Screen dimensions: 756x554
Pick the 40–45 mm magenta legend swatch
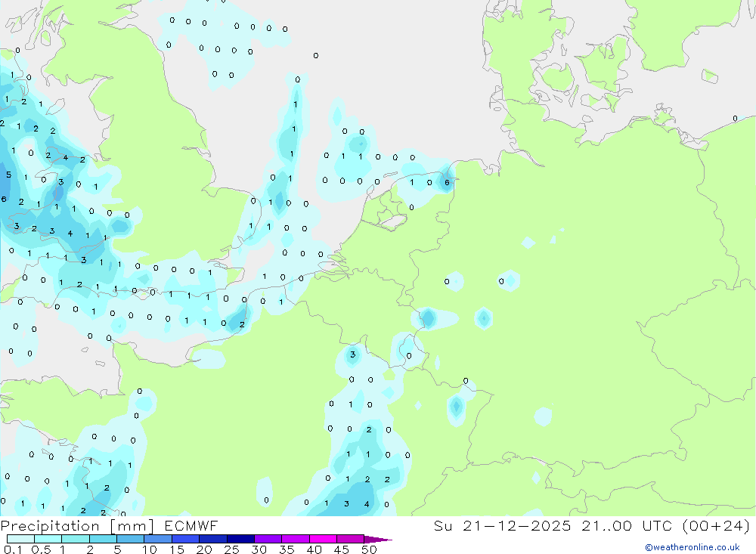323,539
